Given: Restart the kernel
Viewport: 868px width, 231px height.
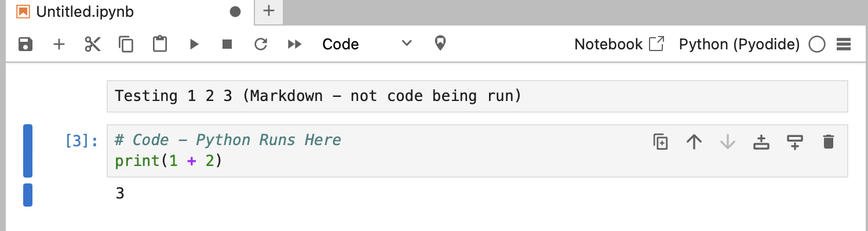Looking at the screenshot, I should tap(261, 44).
